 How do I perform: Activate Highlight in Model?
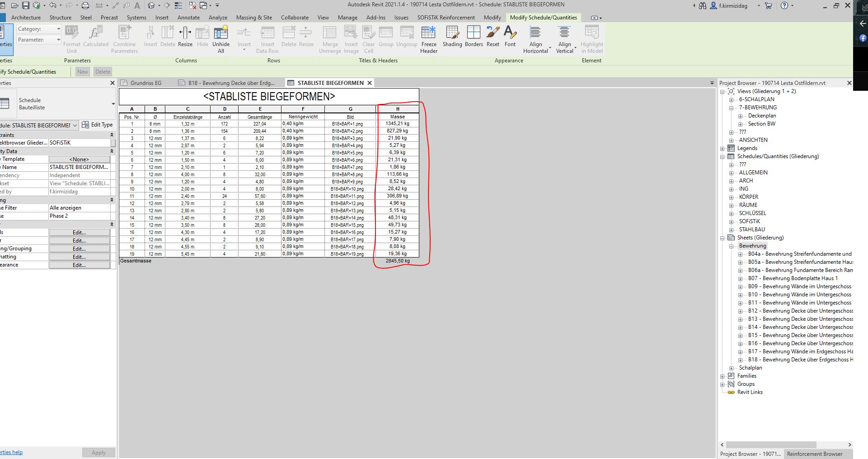coord(592,38)
